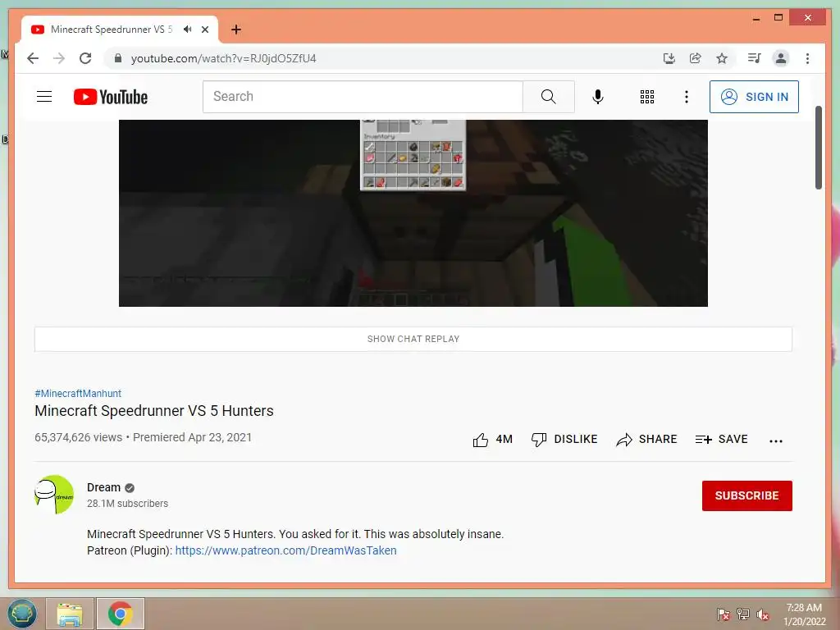Click the video title text
This screenshot has width=840, height=630.
coord(154,411)
